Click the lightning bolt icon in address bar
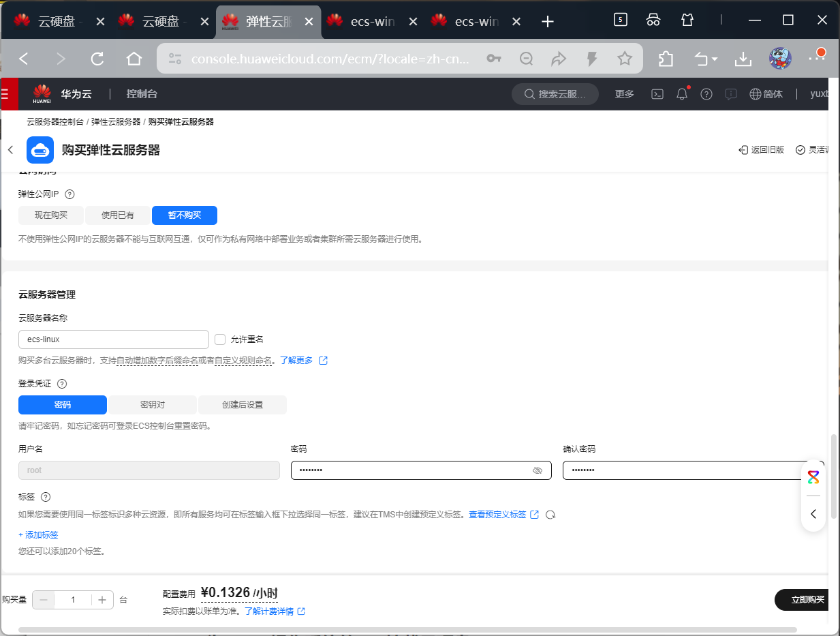This screenshot has width=840, height=636. point(592,59)
